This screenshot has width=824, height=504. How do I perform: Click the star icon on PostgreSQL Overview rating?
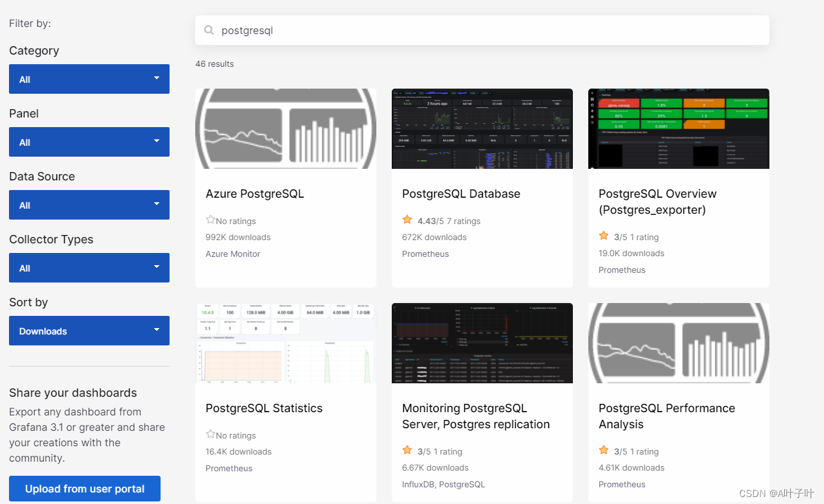pyautogui.click(x=603, y=236)
